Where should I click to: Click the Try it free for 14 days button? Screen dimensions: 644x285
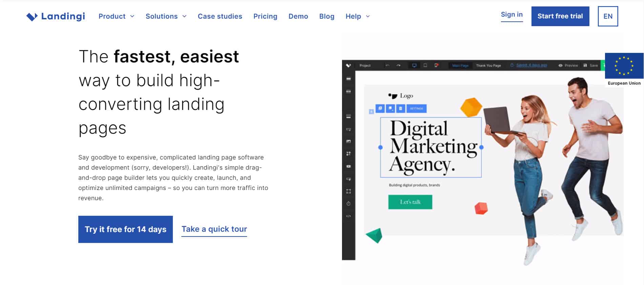(125, 229)
